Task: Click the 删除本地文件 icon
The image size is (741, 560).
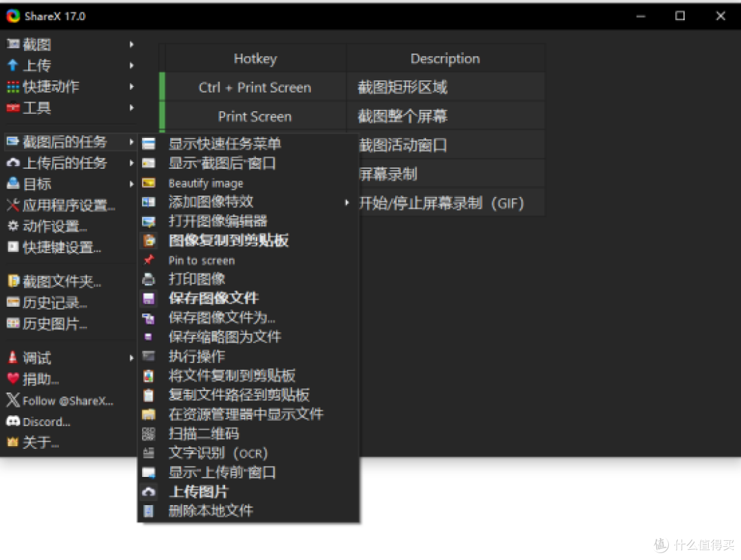Action: click(148, 511)
